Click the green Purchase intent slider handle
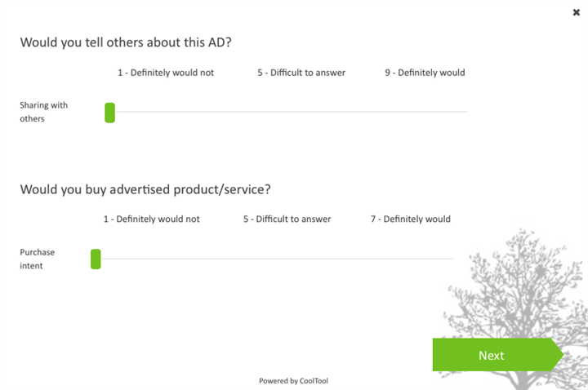Screen dimensions: 588x390 point(96,259)
